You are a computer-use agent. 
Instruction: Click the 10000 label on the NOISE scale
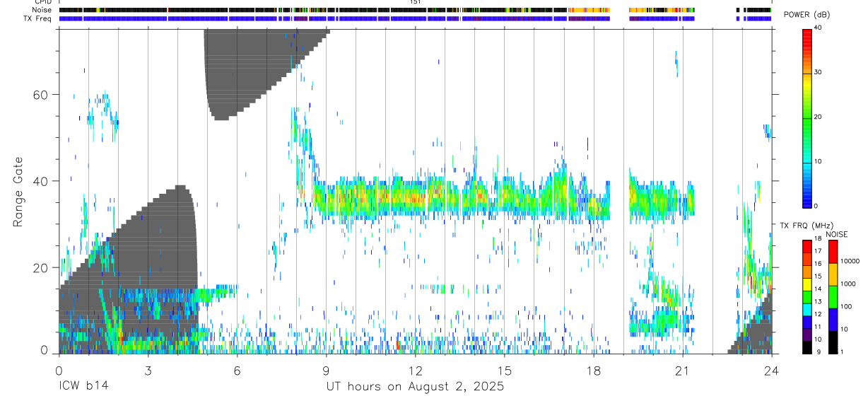click(x=851, y=261)
